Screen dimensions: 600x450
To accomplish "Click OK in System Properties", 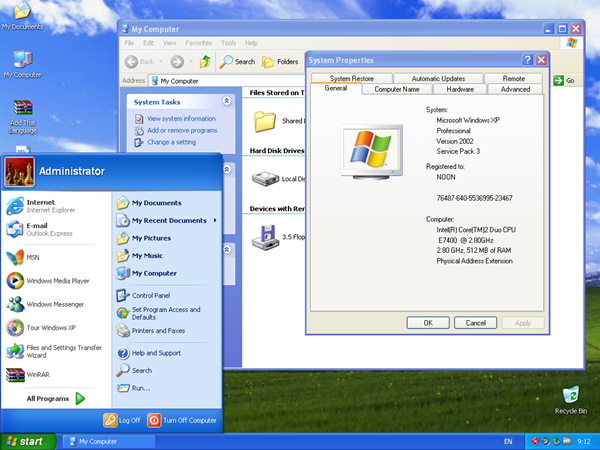I will click(428, 323).
